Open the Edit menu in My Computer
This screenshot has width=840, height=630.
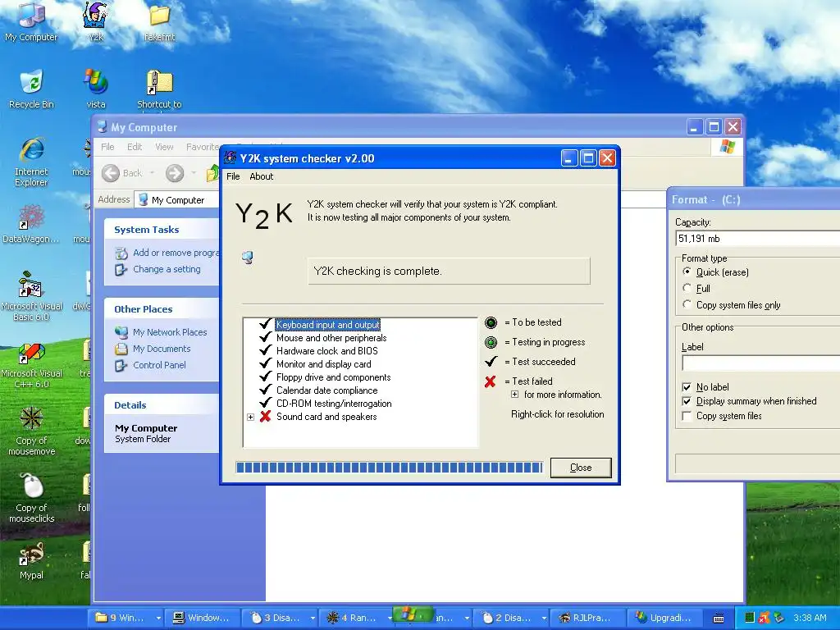point(135,147)
